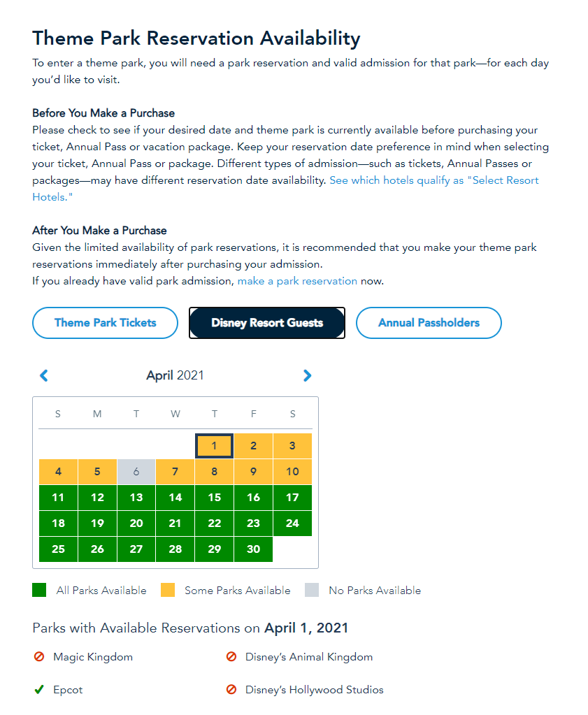The height and width of the screenshot is (715, 588).
Task: Click unavailable icon beside Disney's Hollywood Studios
Action: pyautogui.click(x=231, y=690)
